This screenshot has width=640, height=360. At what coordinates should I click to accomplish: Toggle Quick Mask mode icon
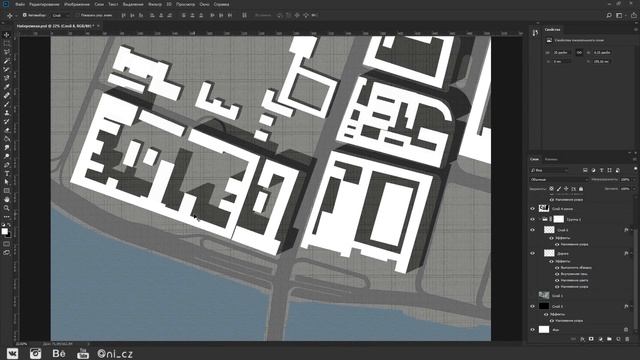[7, 244]
